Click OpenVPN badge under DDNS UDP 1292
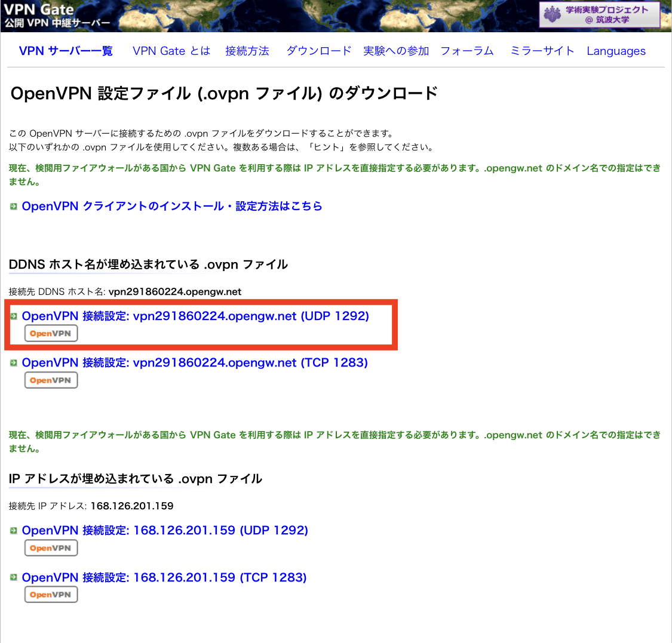 51,333
